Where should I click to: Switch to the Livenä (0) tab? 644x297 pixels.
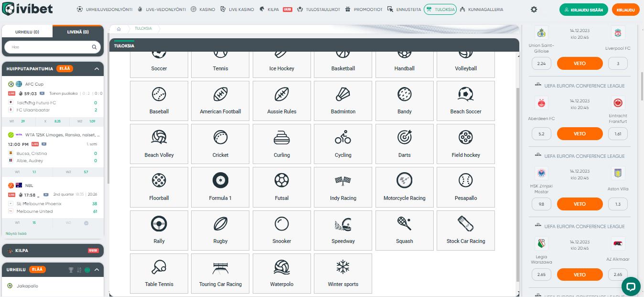point(78,32)
